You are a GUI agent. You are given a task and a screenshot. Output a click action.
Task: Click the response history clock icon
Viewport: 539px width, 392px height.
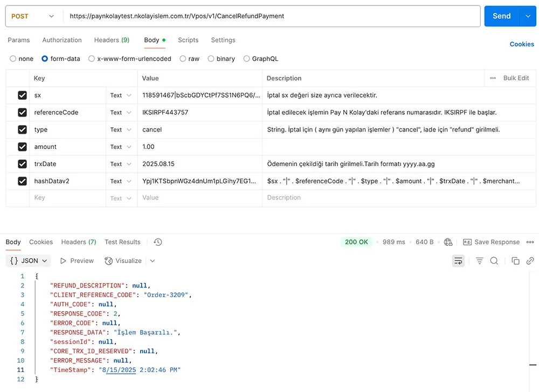158,242
